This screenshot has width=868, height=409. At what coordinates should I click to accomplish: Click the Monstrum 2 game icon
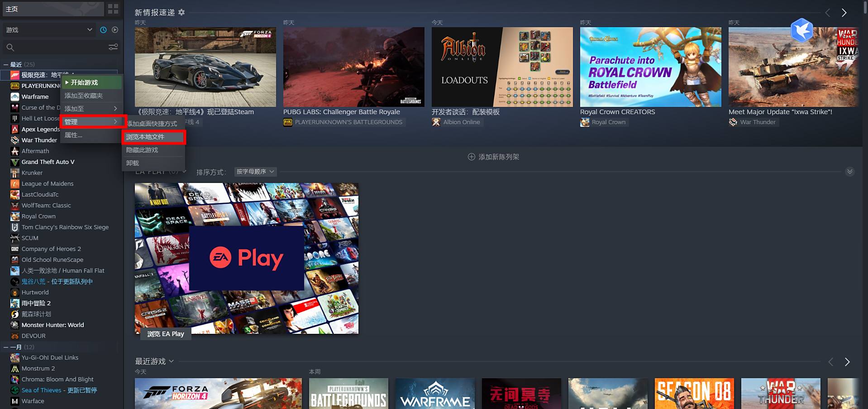tap(15, 368)
